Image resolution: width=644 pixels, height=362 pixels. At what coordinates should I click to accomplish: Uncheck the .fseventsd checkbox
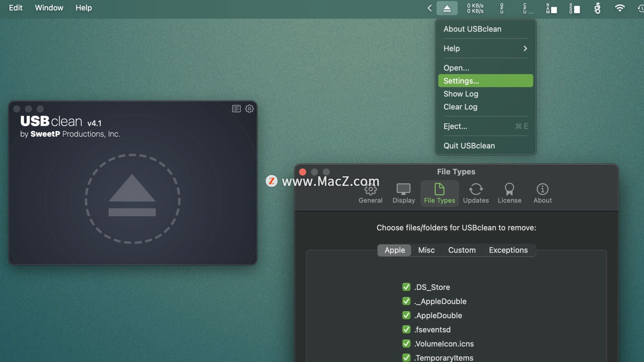(x=406, y=329)
